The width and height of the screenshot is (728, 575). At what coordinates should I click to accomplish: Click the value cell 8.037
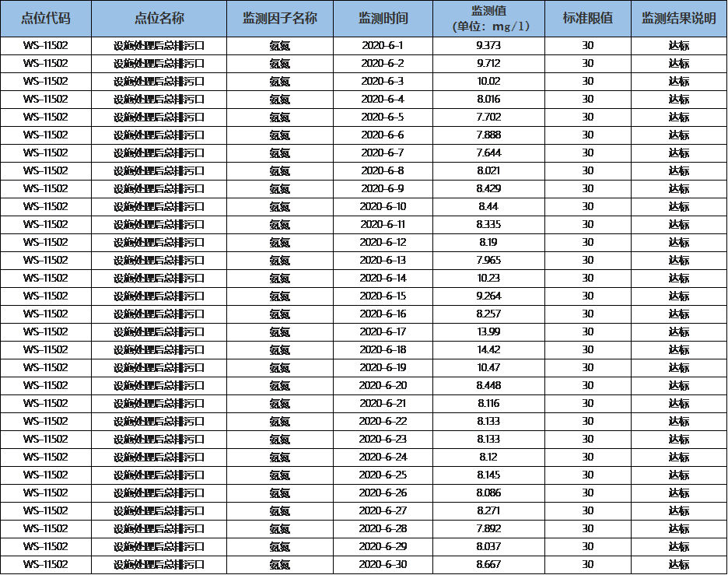tap(489, 547)
